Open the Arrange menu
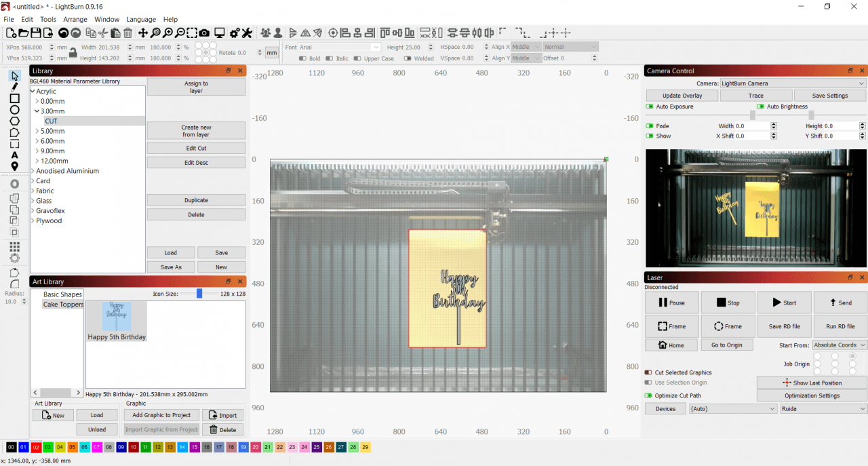Image resolution: width=868 pixels, height=466 pixels. coord(74,19)
